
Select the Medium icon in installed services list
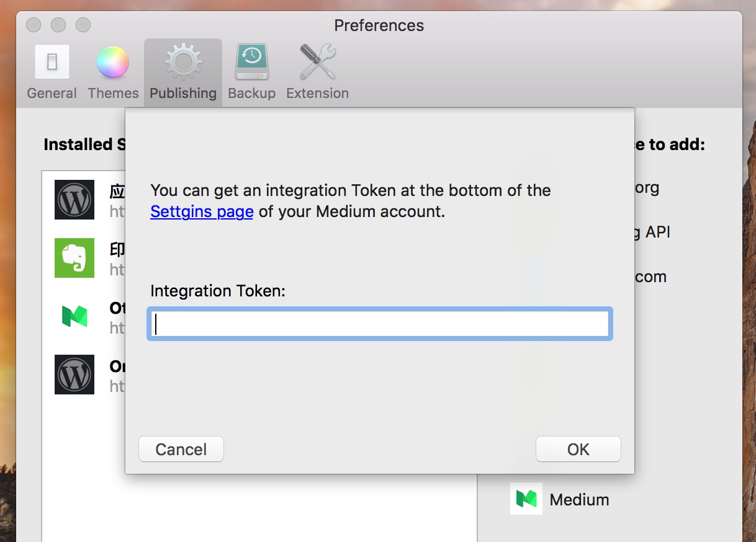74,316
